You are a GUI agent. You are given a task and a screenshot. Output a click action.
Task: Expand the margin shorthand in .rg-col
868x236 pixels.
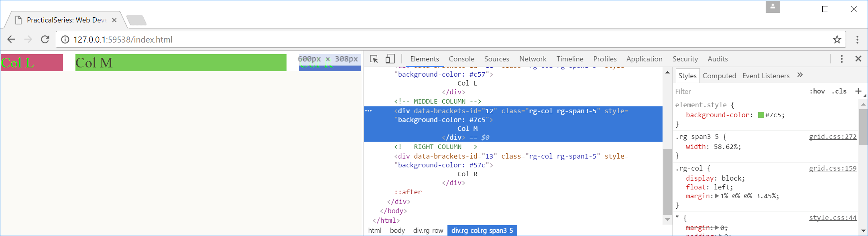[x=717, y=196]
